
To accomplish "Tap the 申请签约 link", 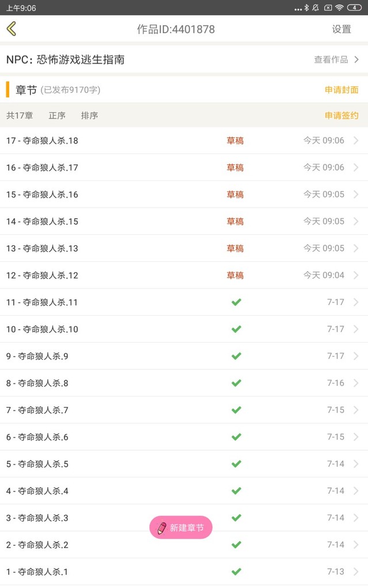I will pos(342,115).
